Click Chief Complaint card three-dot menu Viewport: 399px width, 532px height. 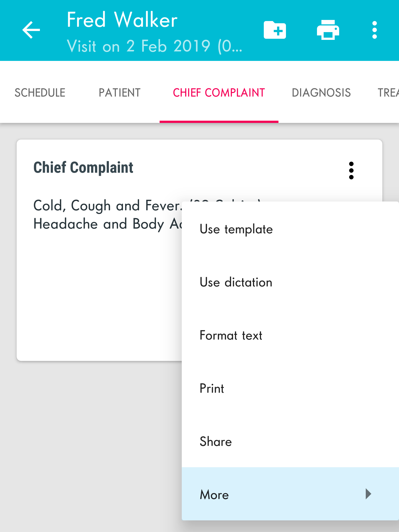coord(351,171)
